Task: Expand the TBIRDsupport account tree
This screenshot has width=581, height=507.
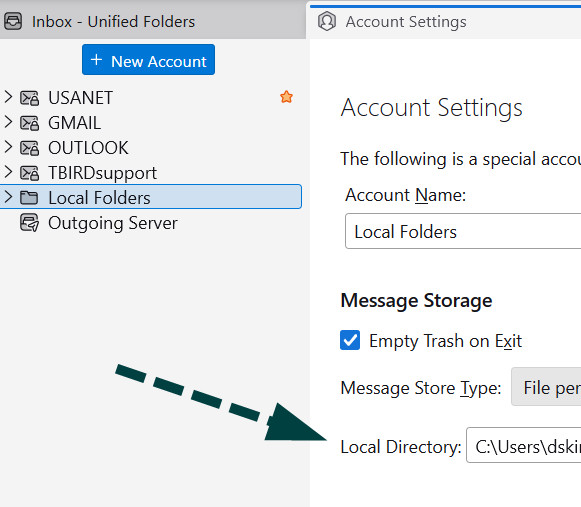Action: [8, 172]
